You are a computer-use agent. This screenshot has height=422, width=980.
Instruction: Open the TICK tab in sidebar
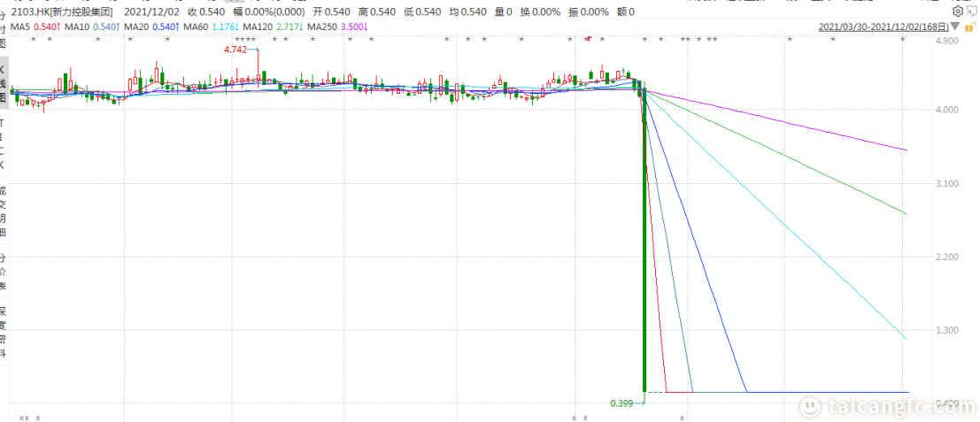pyautogui.click(x=4, y=143)
